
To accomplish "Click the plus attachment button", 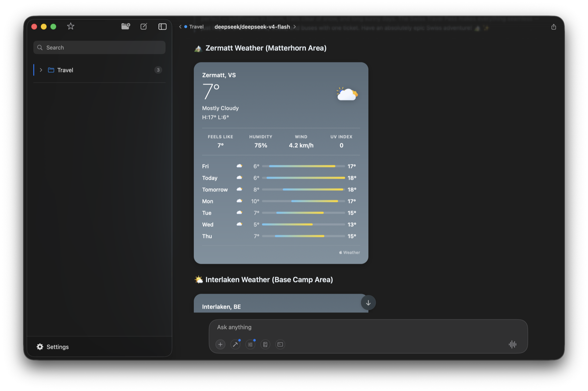I will (220, 344).
